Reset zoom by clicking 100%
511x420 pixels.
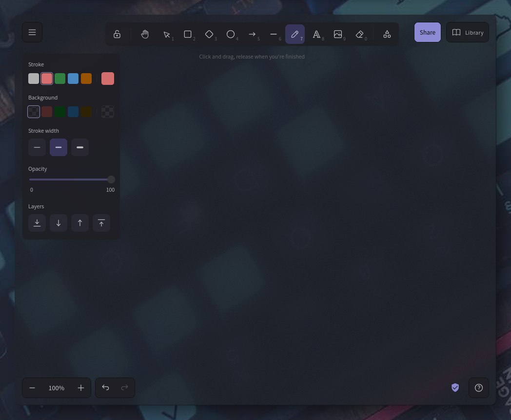pyautogui.click(x=57, y=388)
